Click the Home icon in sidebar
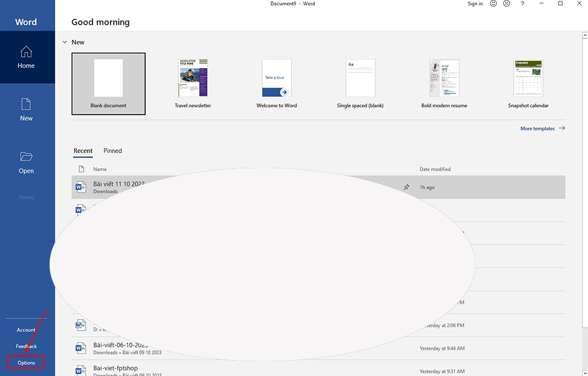Image resolution: width=588 pixels, height=376 pixels. coord(26,51)
